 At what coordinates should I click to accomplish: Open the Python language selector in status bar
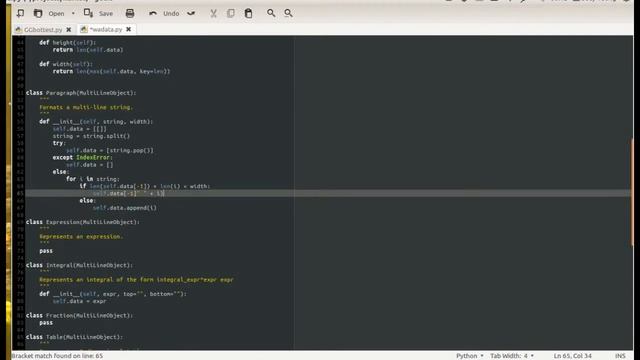[x=470, y=356]
